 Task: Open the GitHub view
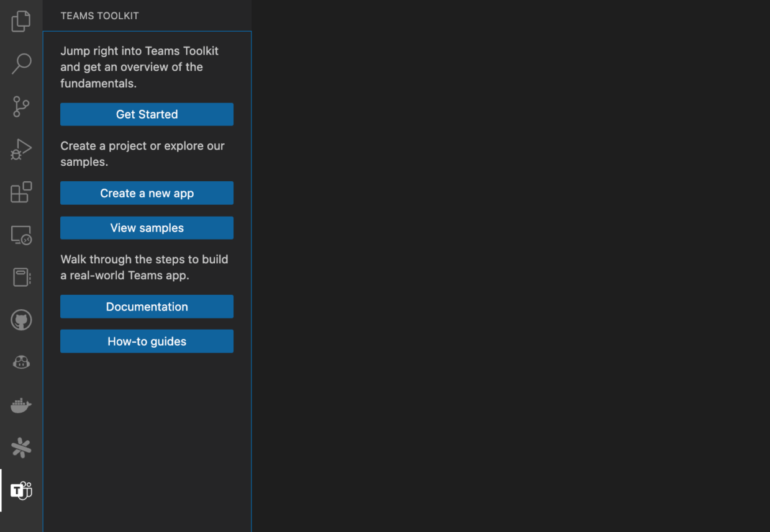coord(21,320)
